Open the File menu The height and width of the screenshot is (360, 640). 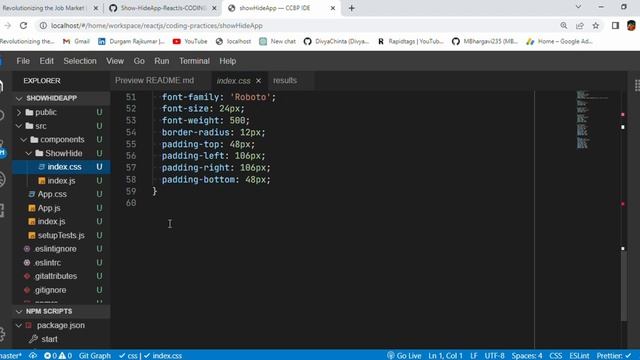click(23, 61)
